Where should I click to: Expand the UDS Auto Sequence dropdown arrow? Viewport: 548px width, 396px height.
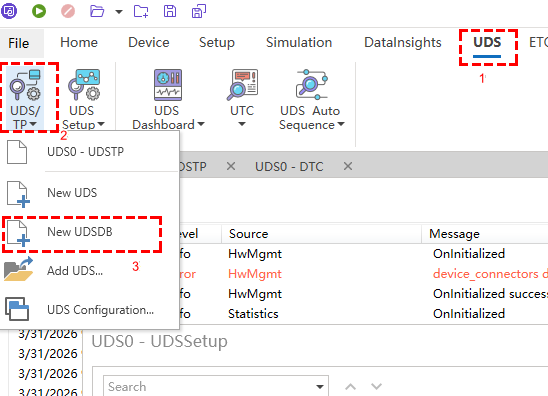[341, 124]
